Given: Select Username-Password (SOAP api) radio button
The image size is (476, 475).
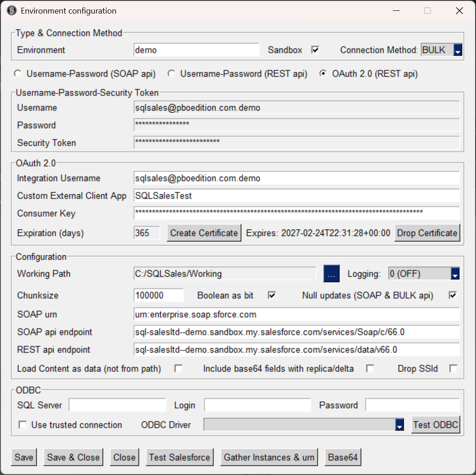Looking at the screenshot, I should pos(18,74).
